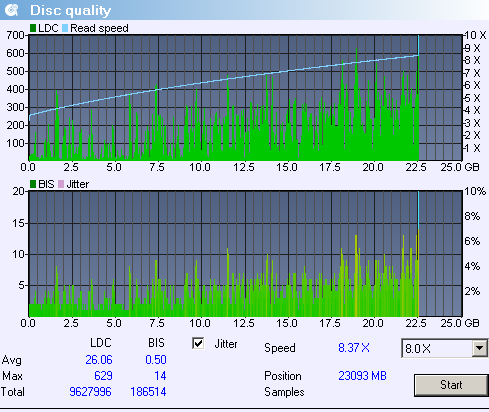Click the LDC Max value 629
This screenshot has width=489, height=412.
(x=103, y=376)
